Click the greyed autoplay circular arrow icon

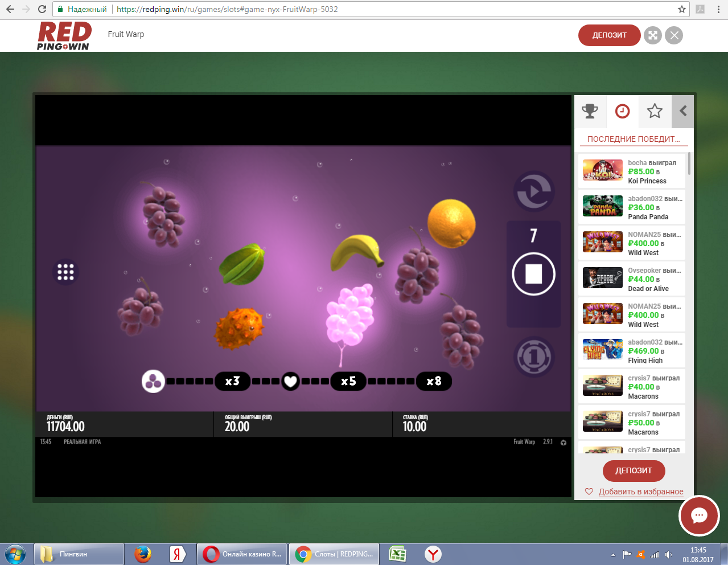(x=534, y=192)
